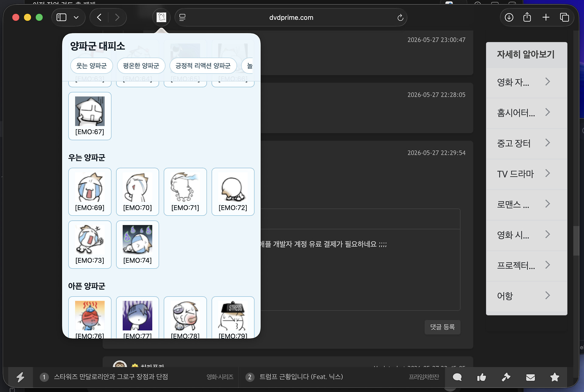
Task: Expand the 홈시어터... sidebar entry
Action: point(527,113)
